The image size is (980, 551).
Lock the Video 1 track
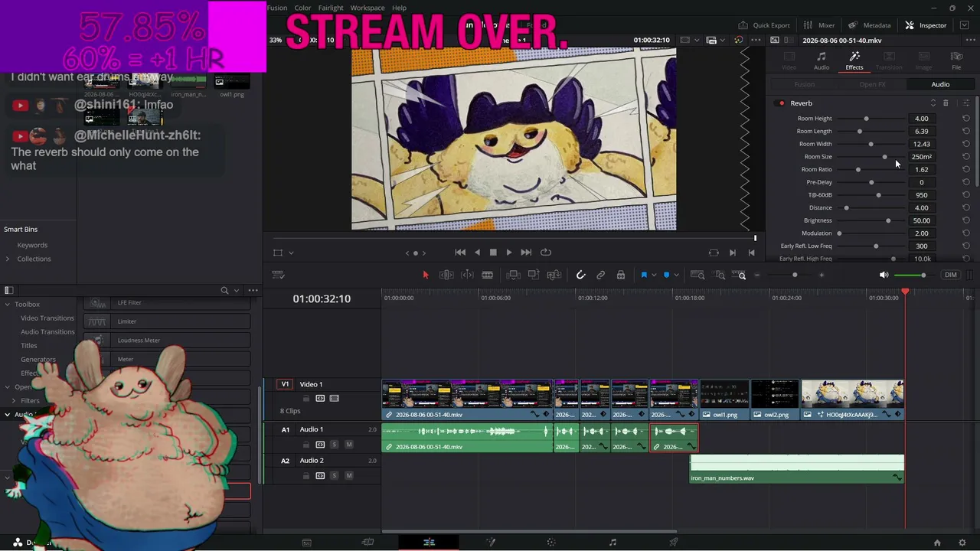click(306, 398)
